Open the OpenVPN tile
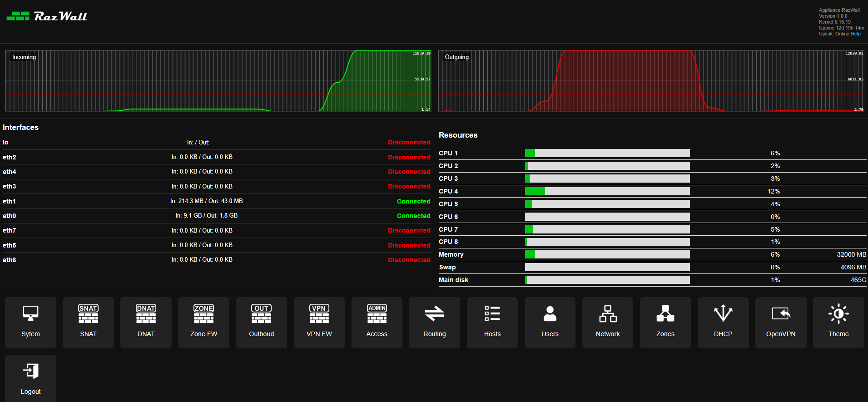Image resolution: width=868 pixels, height=402 pixels. 781,323
